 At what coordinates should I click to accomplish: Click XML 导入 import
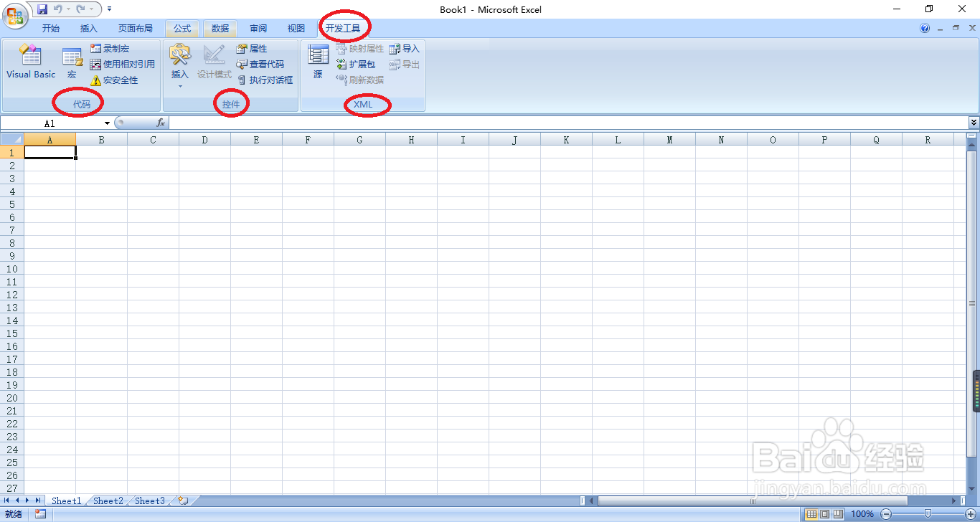405,49
